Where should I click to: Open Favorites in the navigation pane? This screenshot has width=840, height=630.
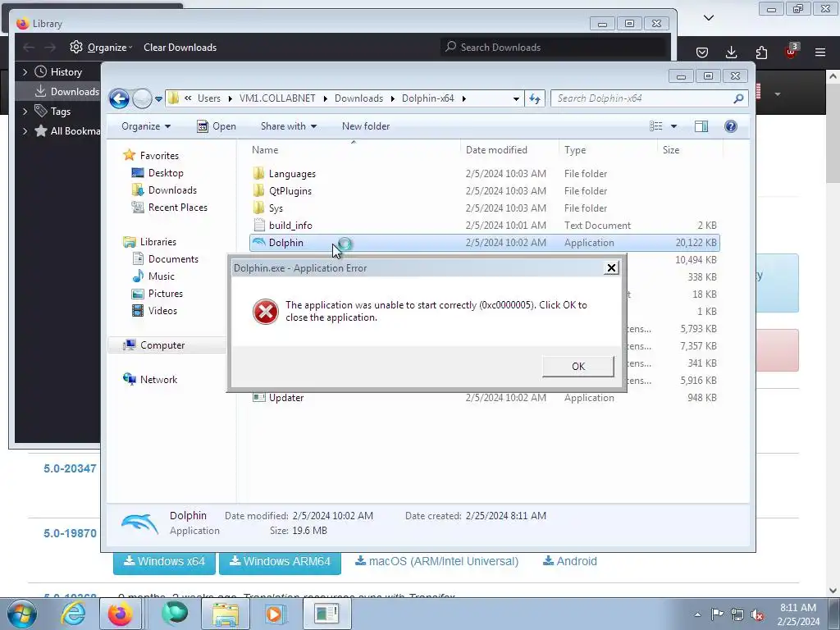pyautogui.click(x=159, y=155)
